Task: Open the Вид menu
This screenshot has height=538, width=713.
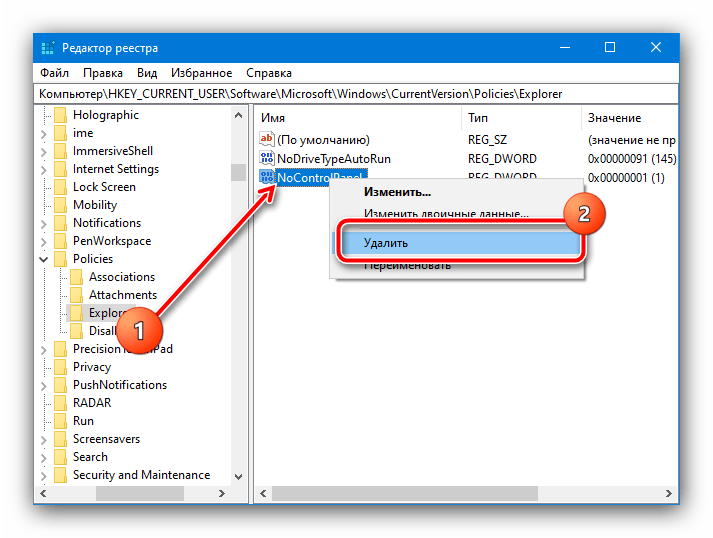Action: click(147, 73)
